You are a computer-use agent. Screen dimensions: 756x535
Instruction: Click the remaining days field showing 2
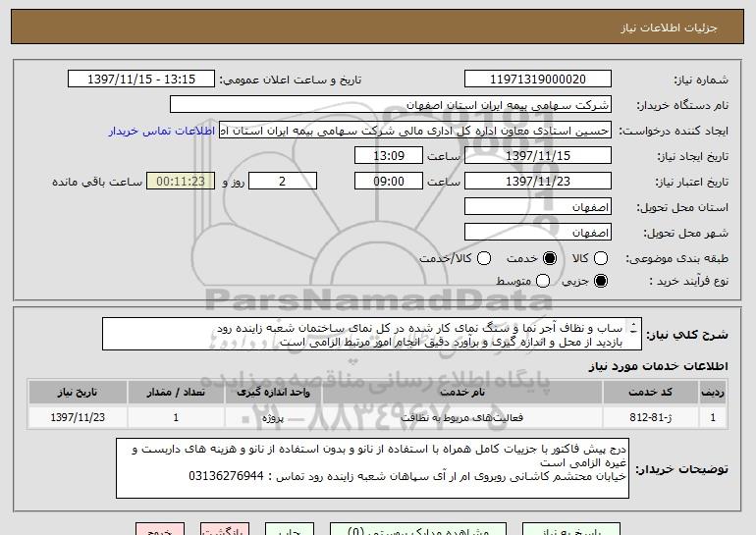[x=283, y=182]
